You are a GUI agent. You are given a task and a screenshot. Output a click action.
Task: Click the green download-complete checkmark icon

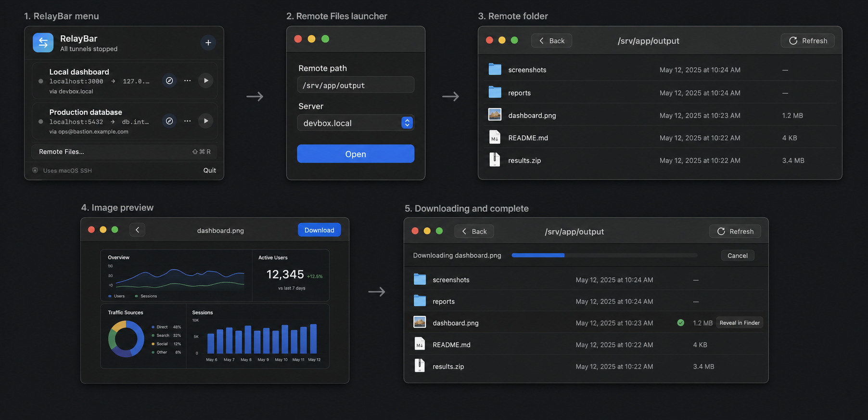(x=681, y=323)
